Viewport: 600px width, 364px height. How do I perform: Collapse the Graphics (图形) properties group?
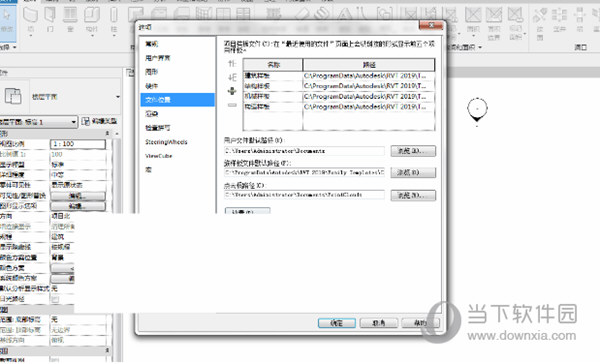point(108,134)
